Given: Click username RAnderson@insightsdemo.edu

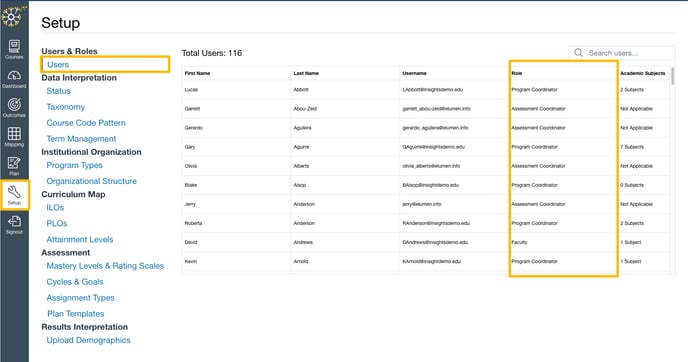Looking at the screenshot, I should coord(436,223).
